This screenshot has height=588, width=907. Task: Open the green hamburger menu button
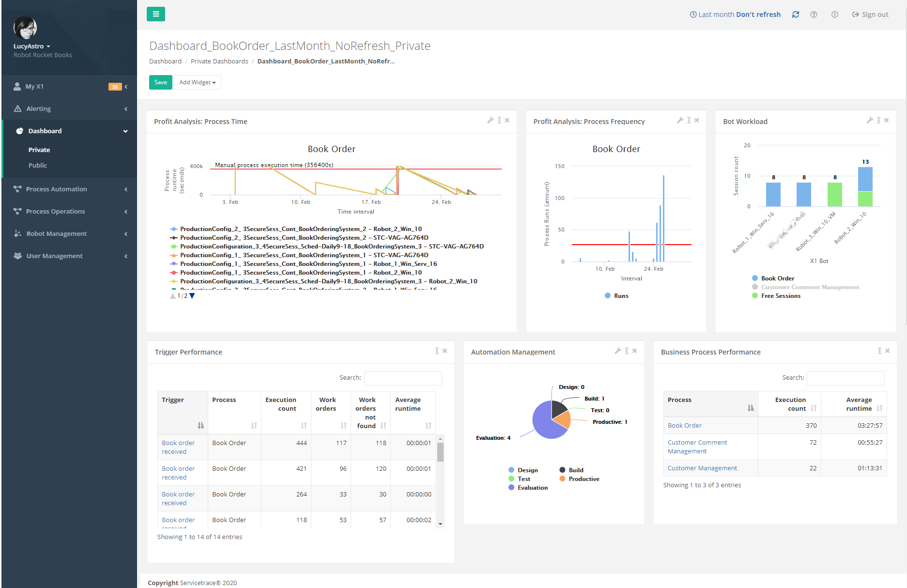coord(155,14)
